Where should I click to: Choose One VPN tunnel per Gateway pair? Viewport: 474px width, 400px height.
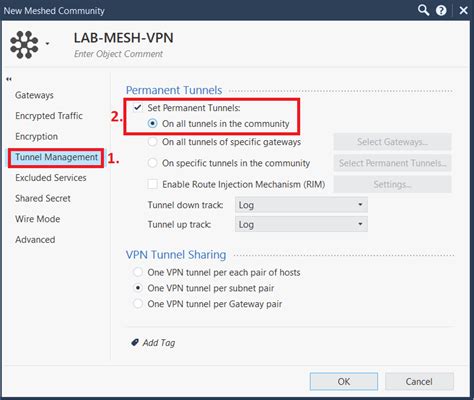138,304
